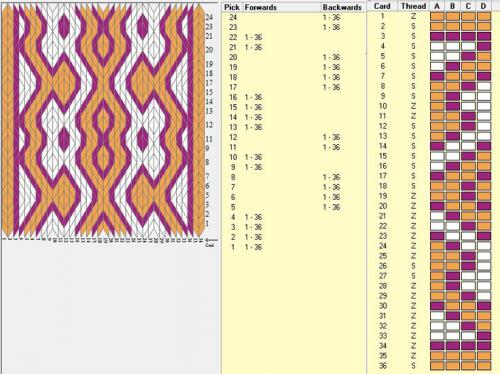Click card 34 hole C purple swatch
The width and height of the screenshot is (500, 374).
[468, 346]
